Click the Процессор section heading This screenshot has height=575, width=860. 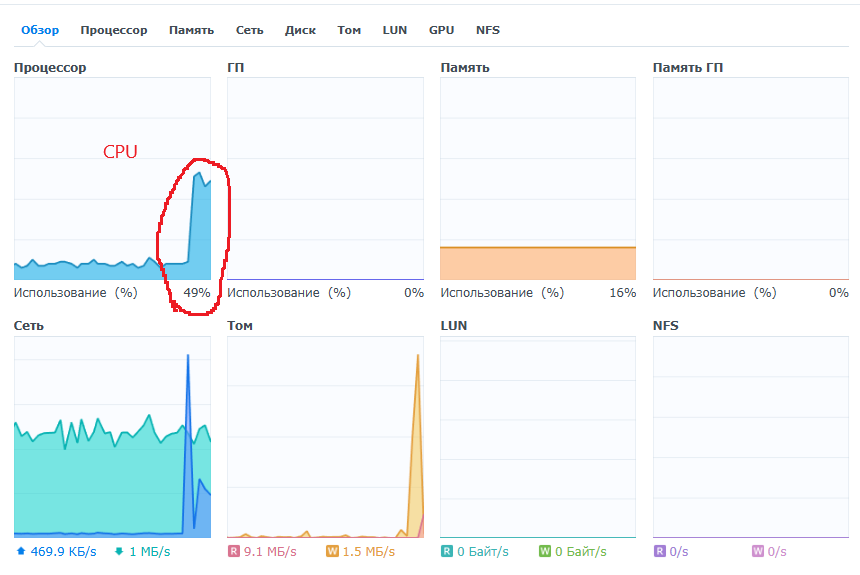tap(50, 68)
